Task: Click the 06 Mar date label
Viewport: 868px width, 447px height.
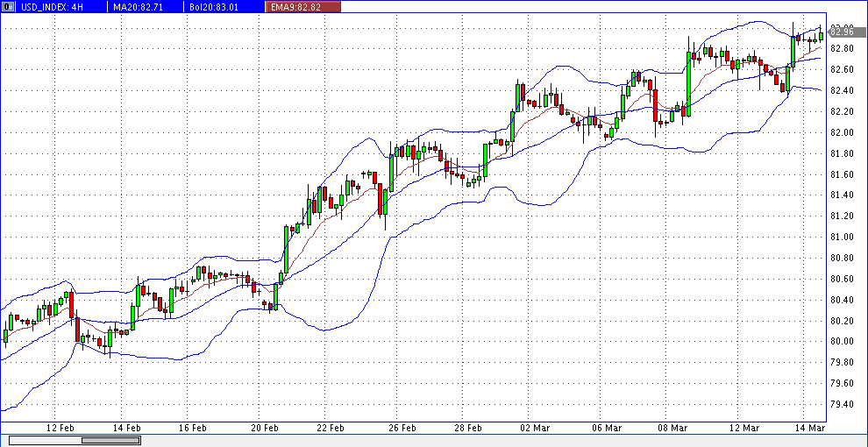Action: coord(606,429)
